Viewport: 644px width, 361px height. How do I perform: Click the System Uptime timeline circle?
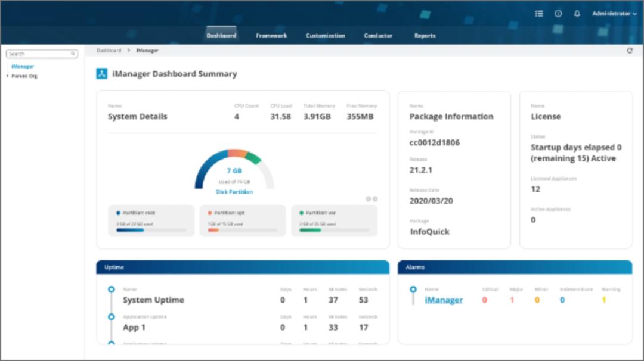[111, 290]
